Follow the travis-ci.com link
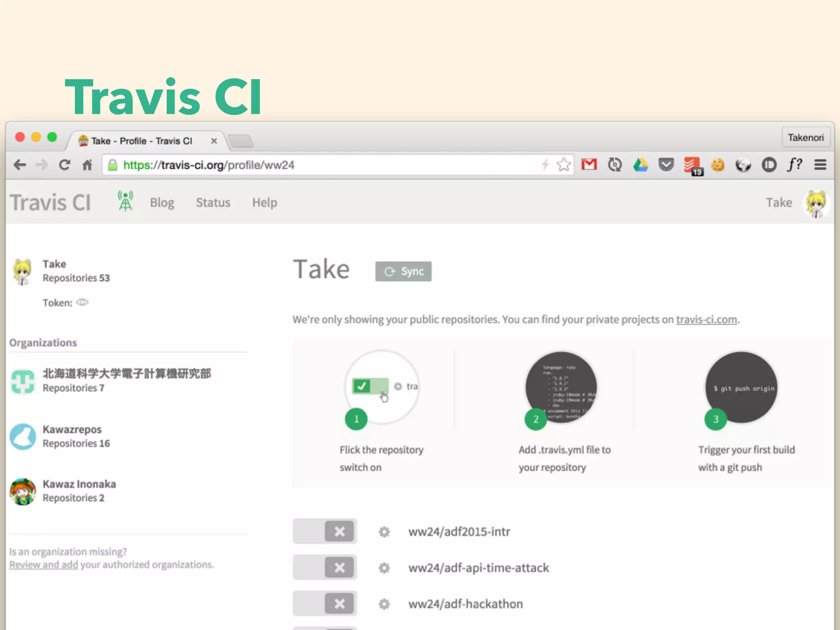This screenshot has height=630, width=840. coord(706,320)
